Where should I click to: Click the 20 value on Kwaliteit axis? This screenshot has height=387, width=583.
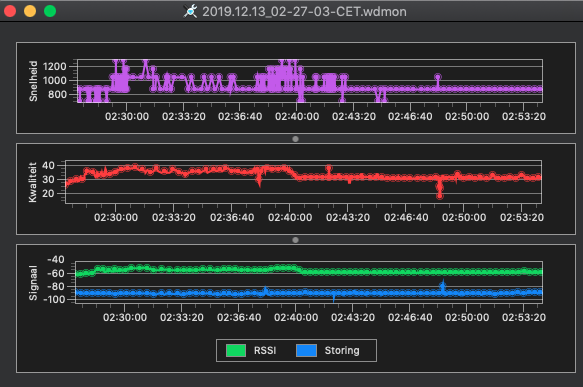[48, 194]
